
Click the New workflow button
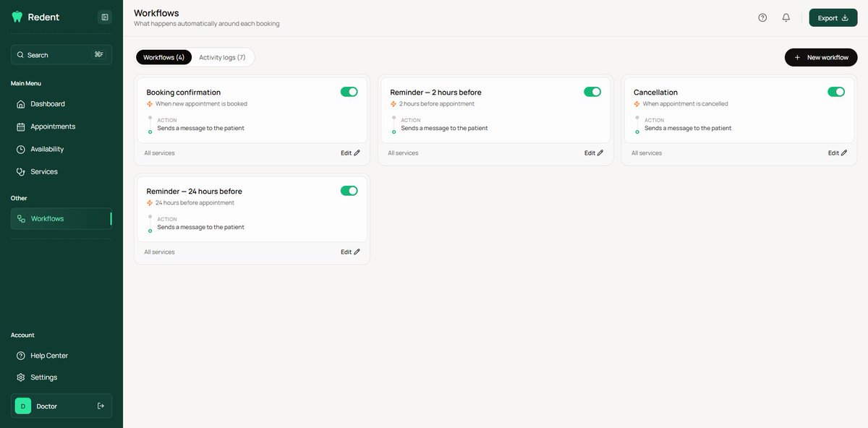(821, 57)
